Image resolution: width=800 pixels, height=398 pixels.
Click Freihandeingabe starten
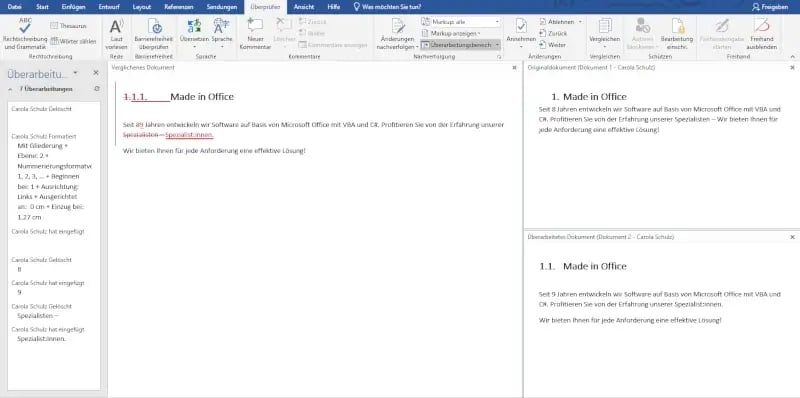point(721,34)
